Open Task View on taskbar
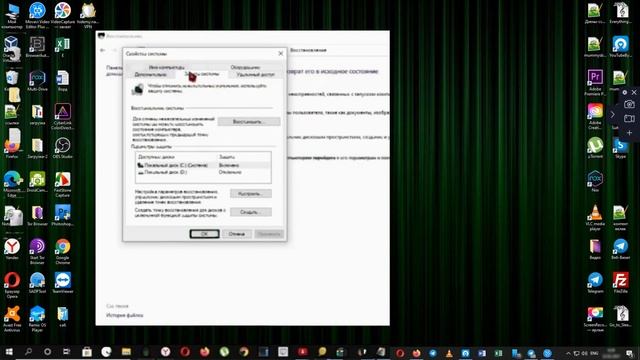 point(67,352)
